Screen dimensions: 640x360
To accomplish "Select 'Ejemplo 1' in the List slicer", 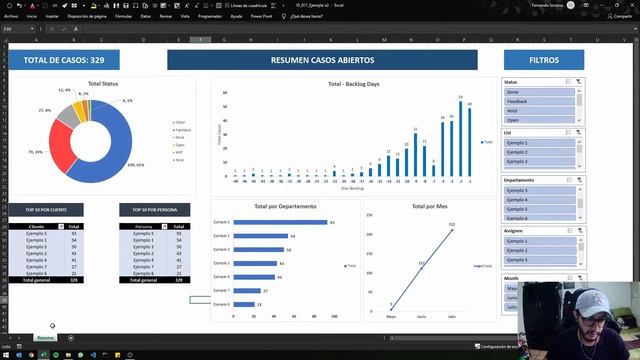I will pos(540,143).
